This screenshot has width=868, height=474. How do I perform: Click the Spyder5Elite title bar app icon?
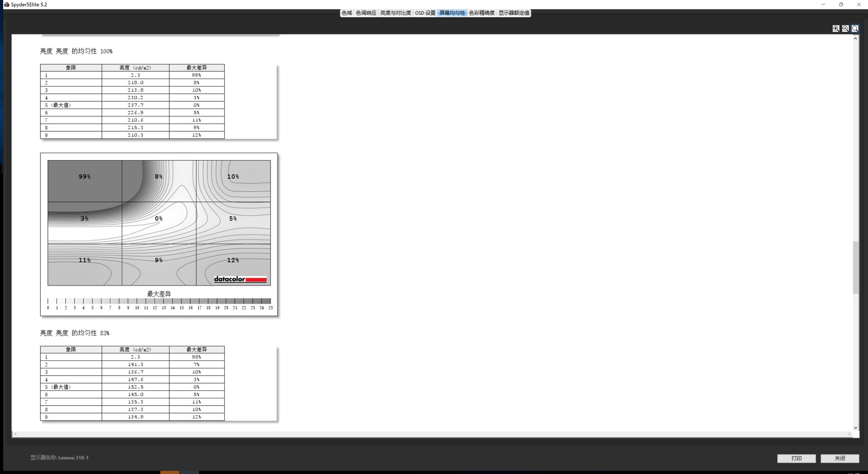click(x=6, y=4)
